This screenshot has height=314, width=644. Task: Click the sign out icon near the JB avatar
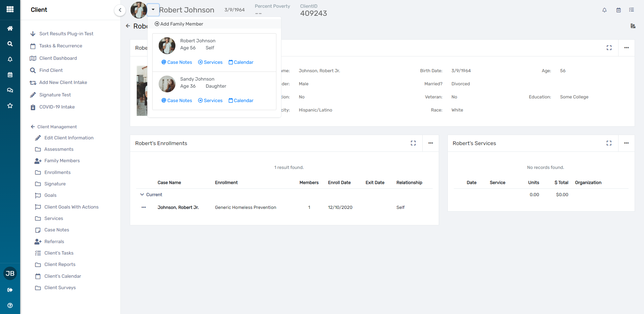(x=10, y=290)
